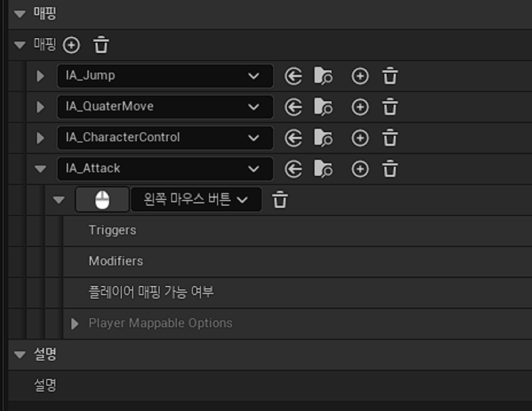Open the IA_Jump action dropdown
Screen dimensions: 532x411
coord(165,76)
